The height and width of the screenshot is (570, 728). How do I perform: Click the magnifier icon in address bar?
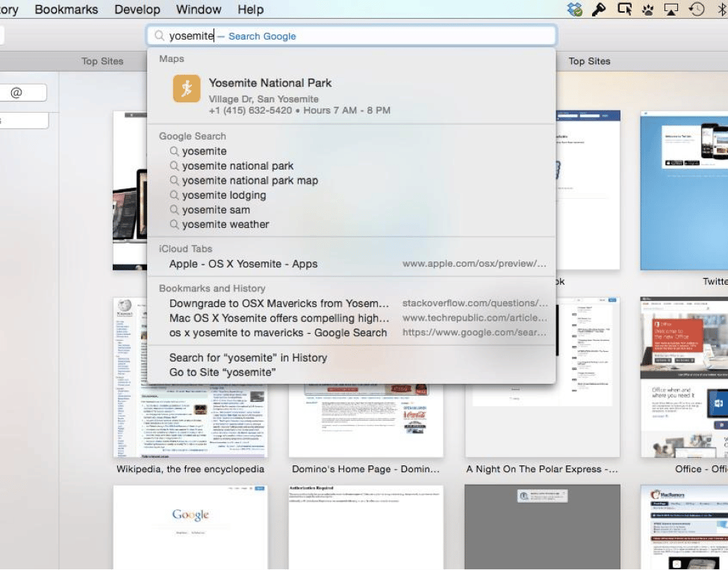coord(159,36)
